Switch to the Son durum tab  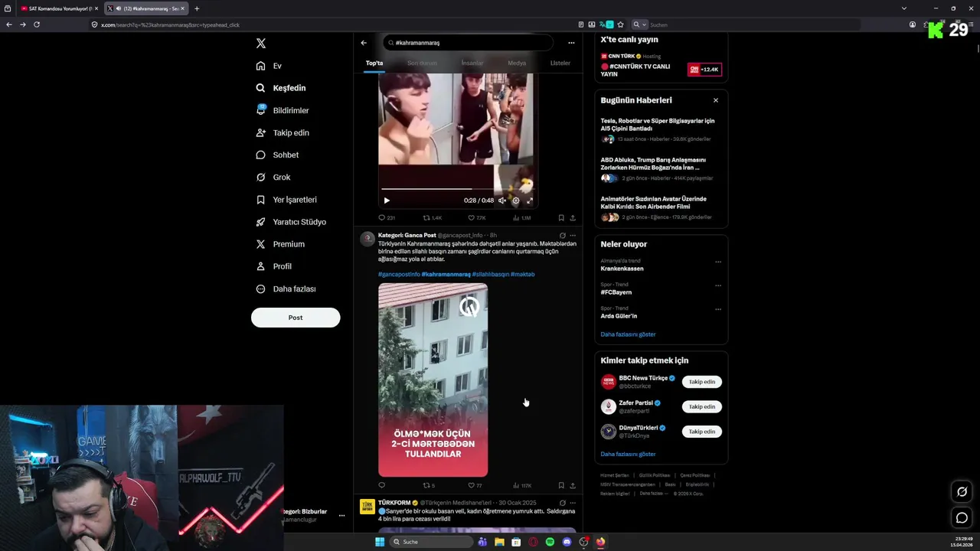[x=422, y=63]
